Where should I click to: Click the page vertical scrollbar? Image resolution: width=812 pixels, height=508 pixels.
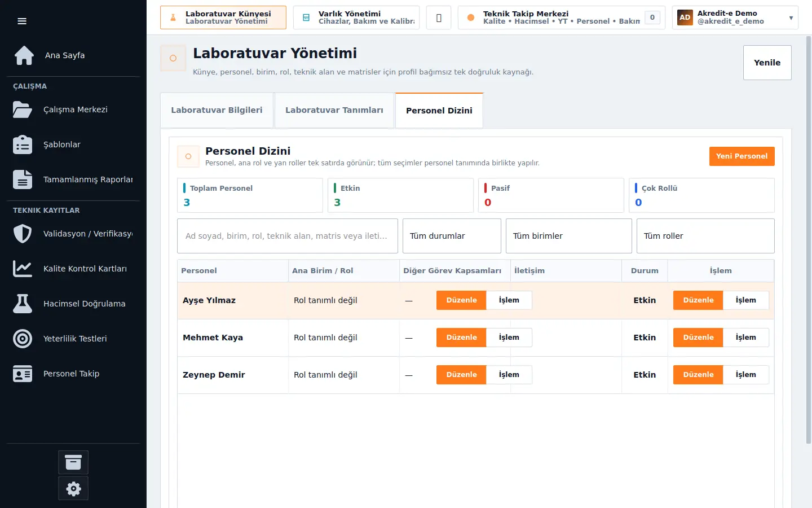(x=809, y=240)
